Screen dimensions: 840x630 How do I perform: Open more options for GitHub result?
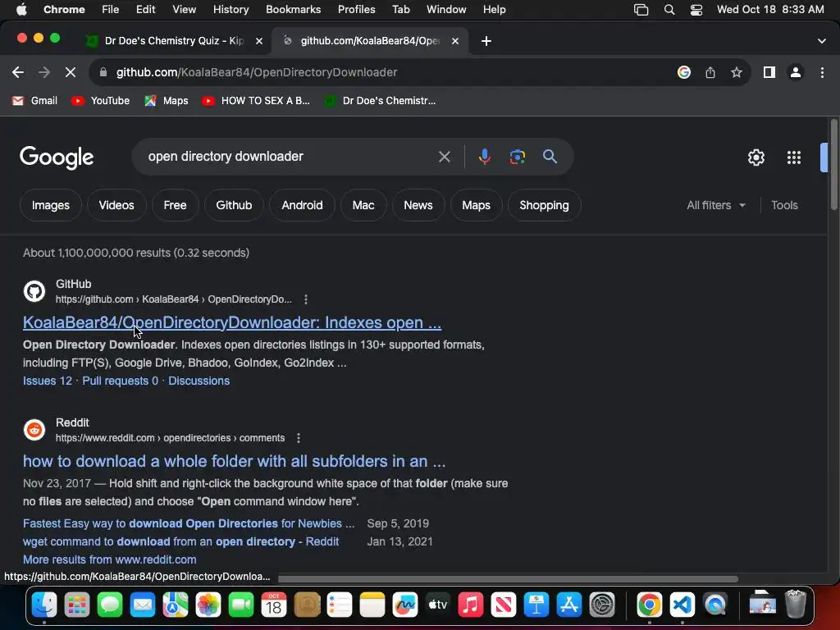306,299
